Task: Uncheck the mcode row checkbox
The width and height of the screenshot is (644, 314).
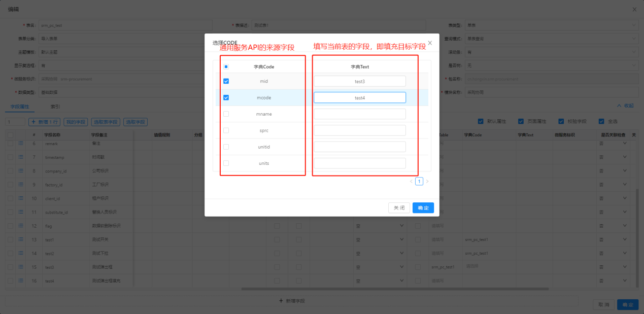Action: click(x=226, y=97)
